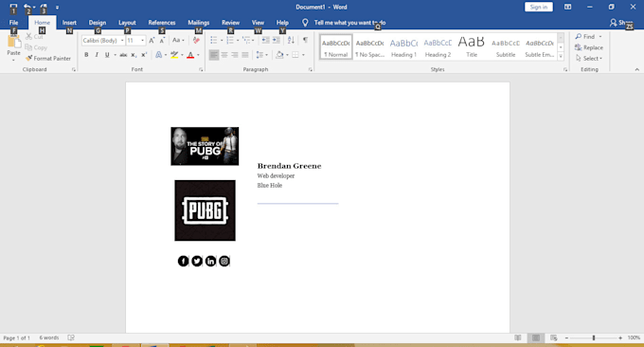Align text to the left
644x347 pixels.
214,55
